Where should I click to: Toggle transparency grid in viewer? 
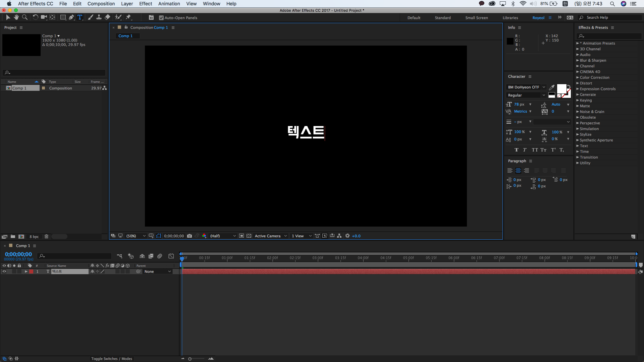point(249,236)
